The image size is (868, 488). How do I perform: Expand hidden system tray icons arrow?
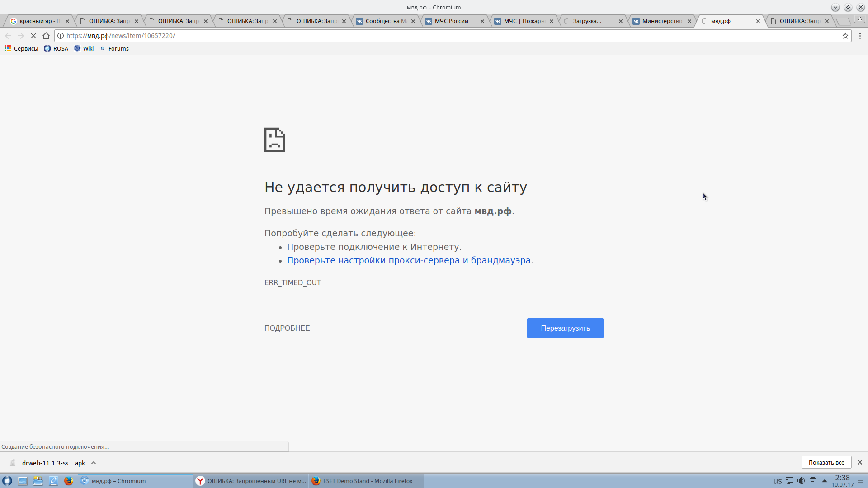point(824,481)
